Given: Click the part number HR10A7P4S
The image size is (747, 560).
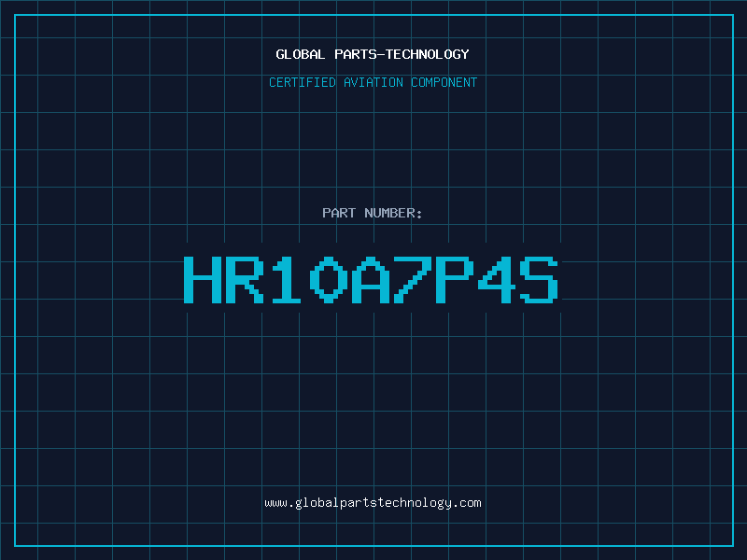Looking at the screenshot, I should click(373, 279).
